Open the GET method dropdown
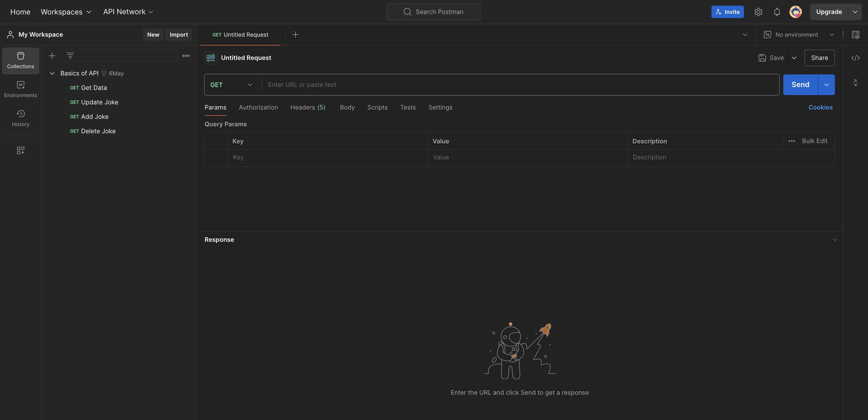Screen dimensions: 868x420 231,85
